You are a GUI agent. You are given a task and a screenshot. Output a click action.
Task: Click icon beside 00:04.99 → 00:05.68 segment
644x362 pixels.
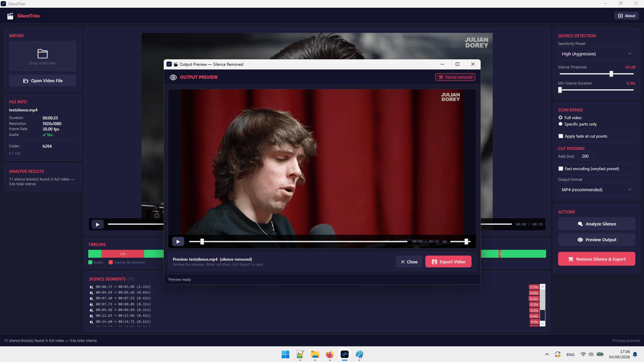[x=91, y=293]
